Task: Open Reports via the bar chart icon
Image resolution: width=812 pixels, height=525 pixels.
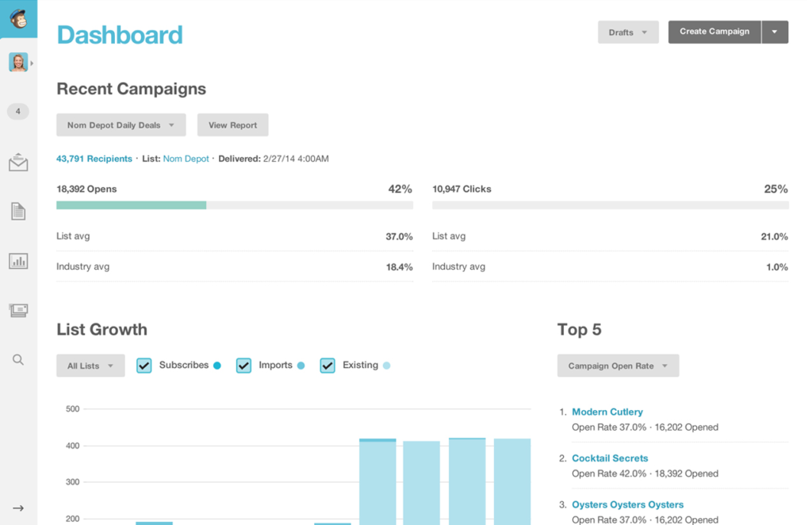Action: pyautogui.click(x=17, y=260)
